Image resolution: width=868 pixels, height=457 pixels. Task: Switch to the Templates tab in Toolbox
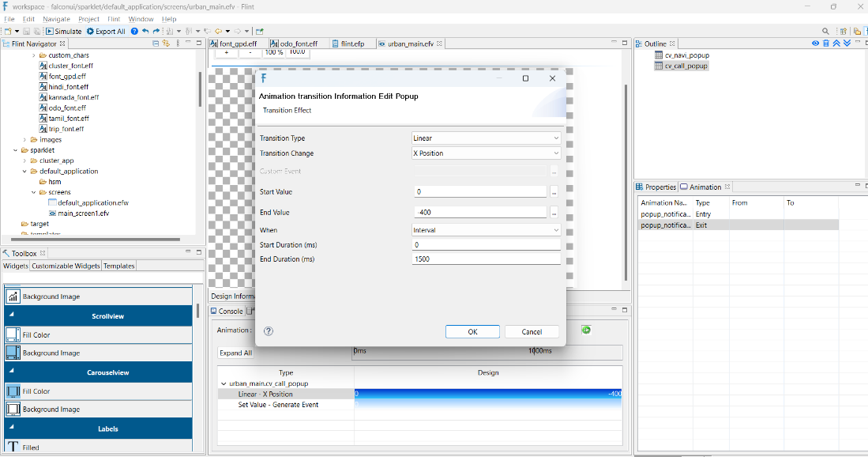(118, 266)
